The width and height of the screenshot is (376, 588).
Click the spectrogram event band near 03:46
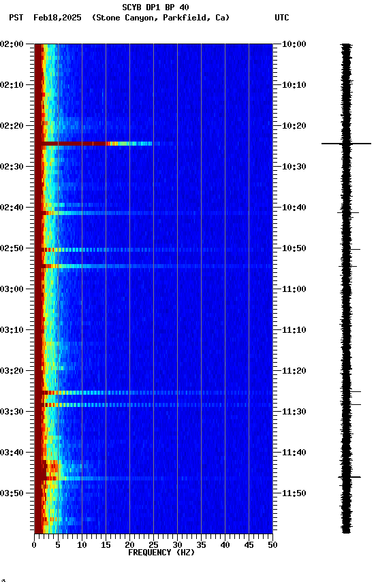(x=157, y=478)
